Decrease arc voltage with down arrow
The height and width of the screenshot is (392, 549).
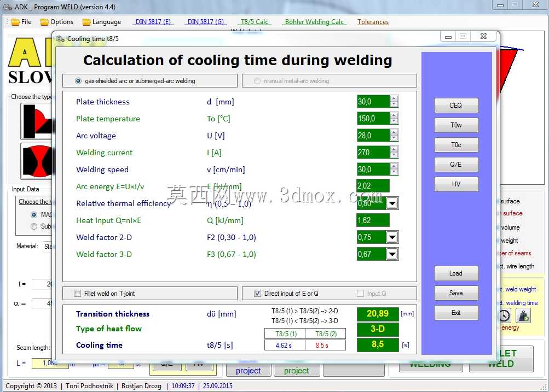(x=394, y=138)
